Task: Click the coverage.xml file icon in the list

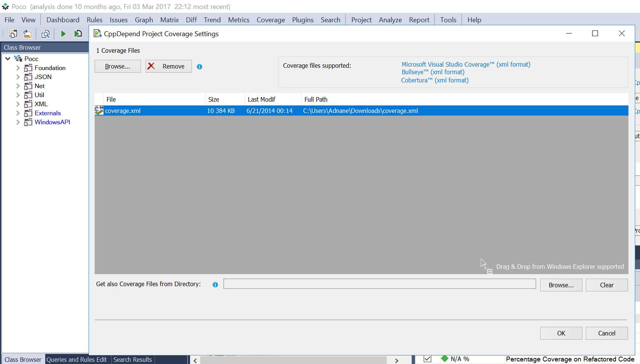Action: click(x=99, y=111)
